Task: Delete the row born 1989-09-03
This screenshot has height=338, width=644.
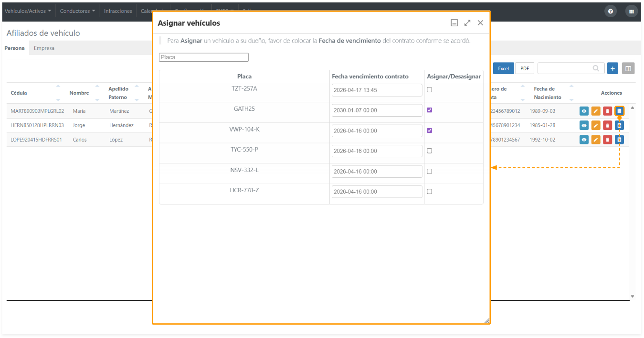Action: coord(607,111)
